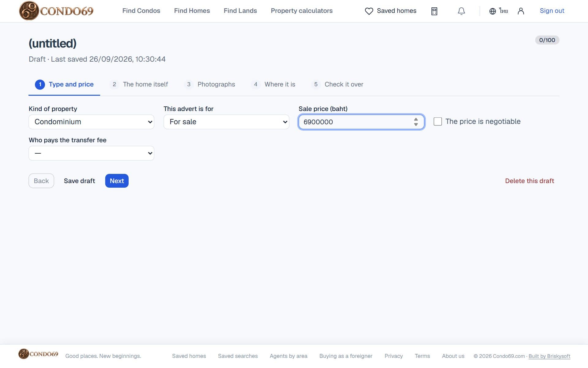Viewport: 588px width, 368px height.
Task: Increase sale price with up stepper arrow
Action: tap(416, 120)
